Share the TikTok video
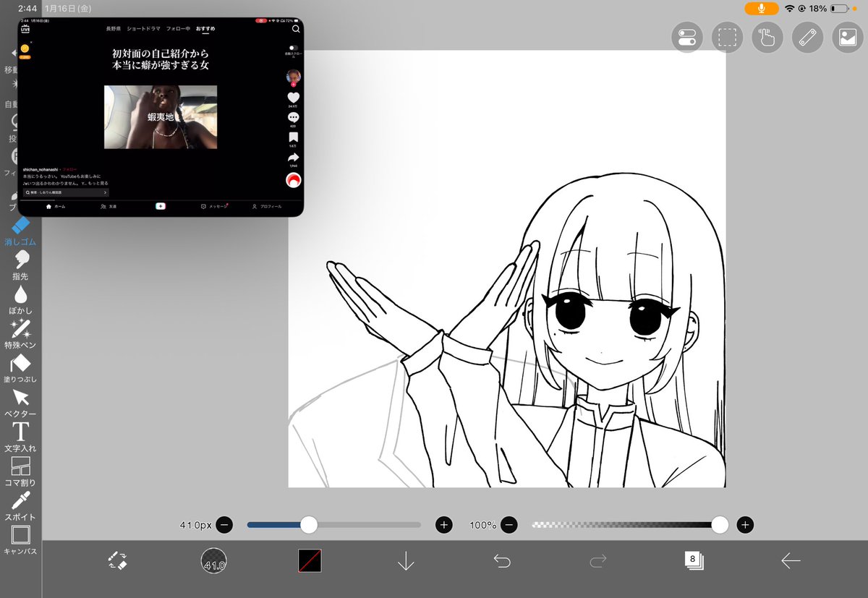 click(x=294, y=158)
